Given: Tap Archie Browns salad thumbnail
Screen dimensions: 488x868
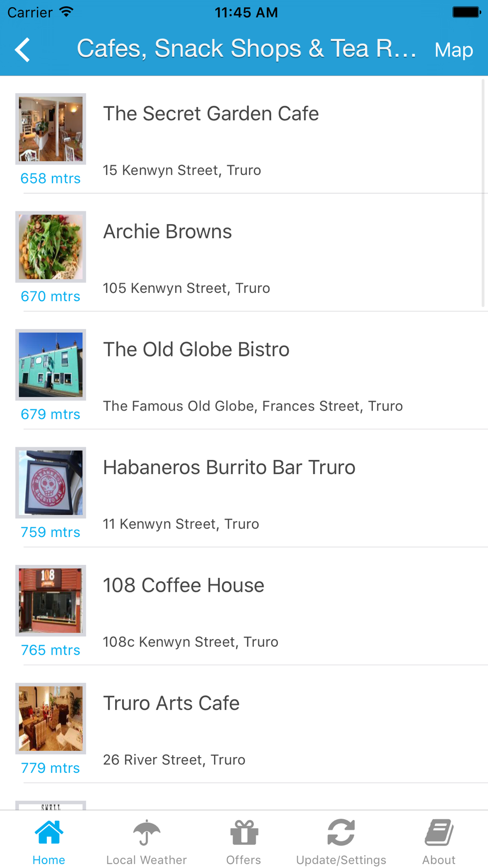Looking at the screenshot, I should [51, 247].
